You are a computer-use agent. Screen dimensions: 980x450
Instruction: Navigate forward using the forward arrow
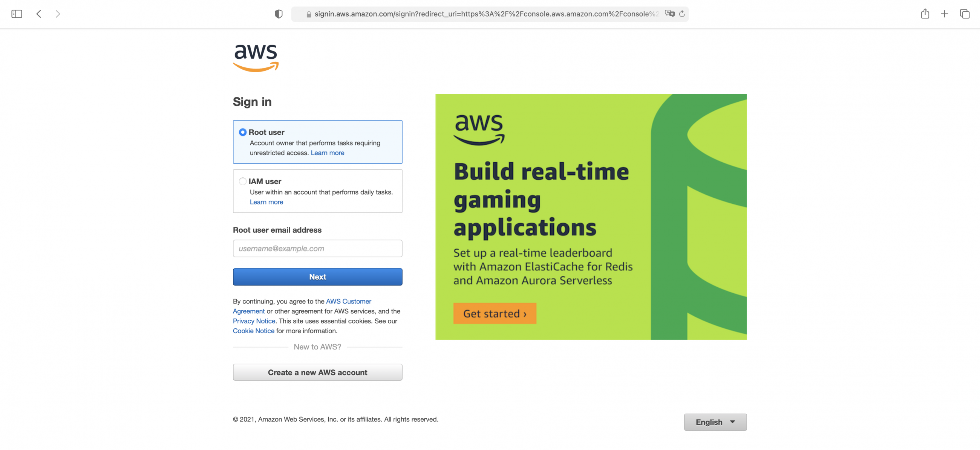click(x=58, y=14)
